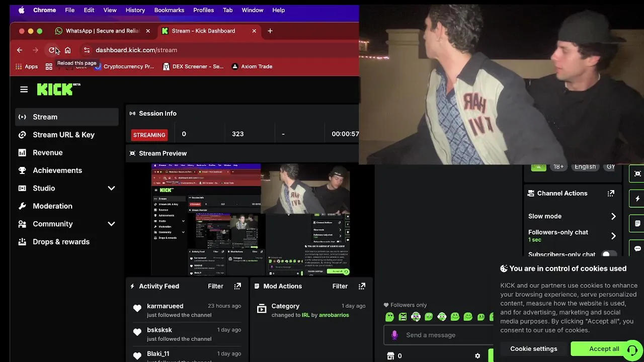Open the DEX Screener bookmark

[x=193, y=66]
